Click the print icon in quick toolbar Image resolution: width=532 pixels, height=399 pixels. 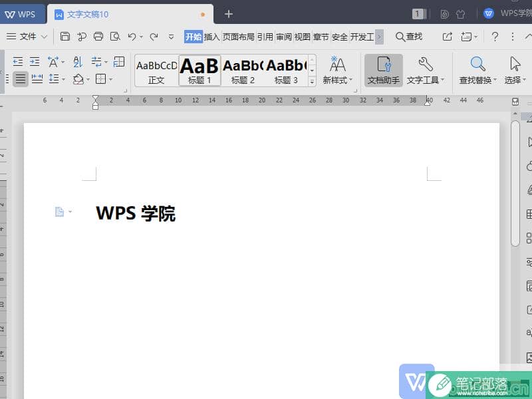(x=98, y=37)
